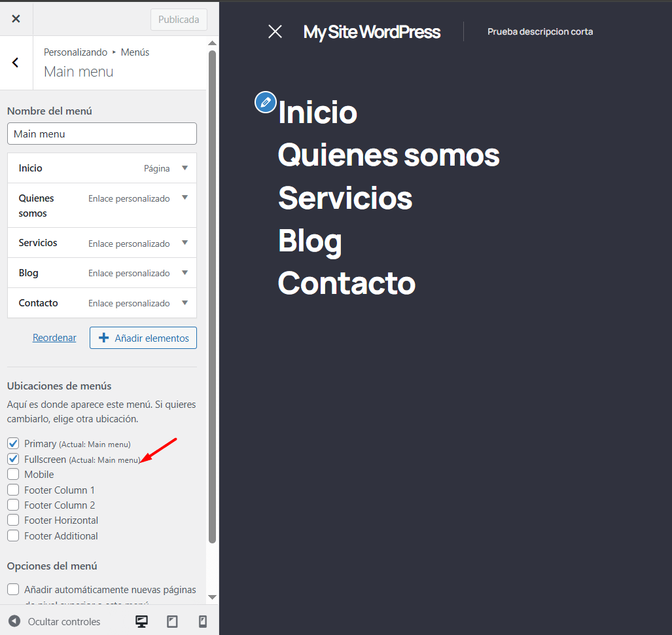Uncheck the Primary menu location

[13, 444]
